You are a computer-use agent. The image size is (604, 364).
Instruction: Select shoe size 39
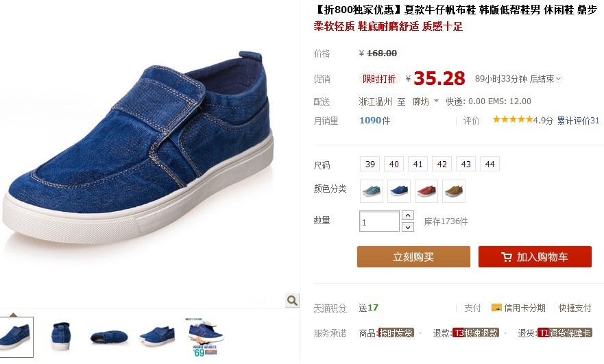click(x=370, y=164)
